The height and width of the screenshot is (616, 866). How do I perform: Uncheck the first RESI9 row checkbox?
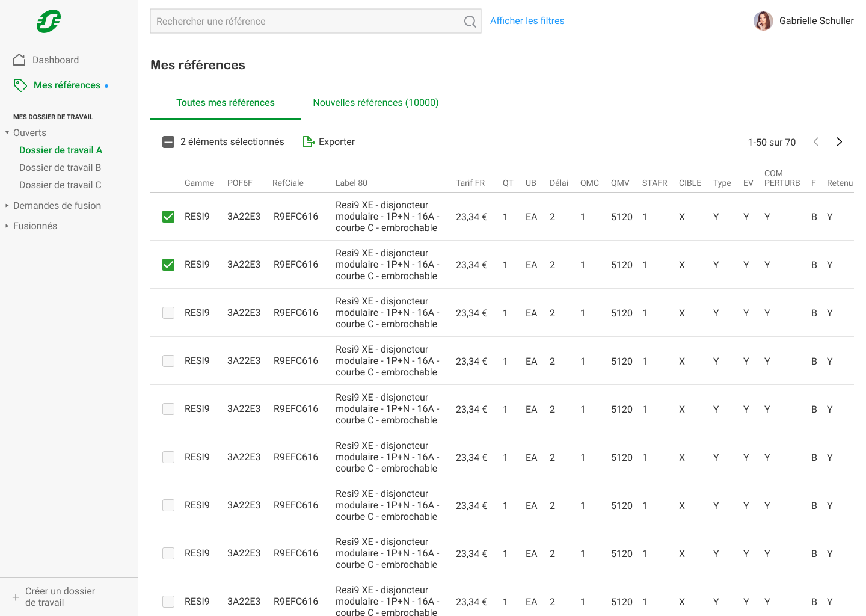168,217
